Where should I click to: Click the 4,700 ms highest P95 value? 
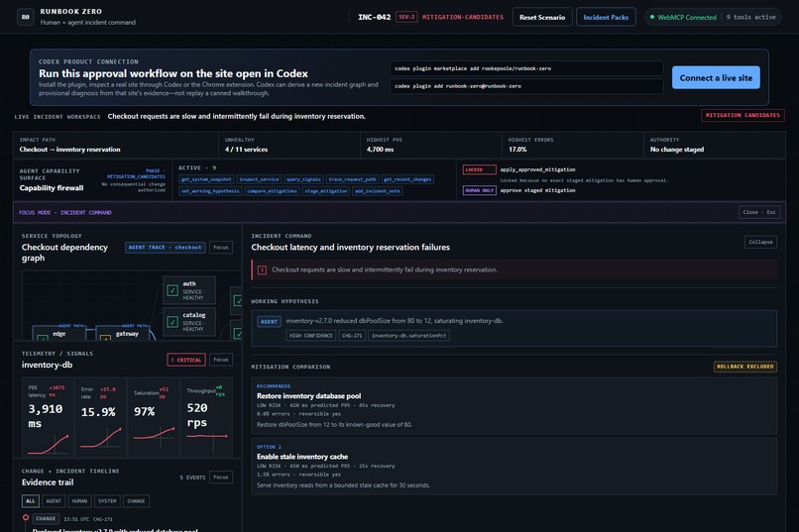pos(380,150)
